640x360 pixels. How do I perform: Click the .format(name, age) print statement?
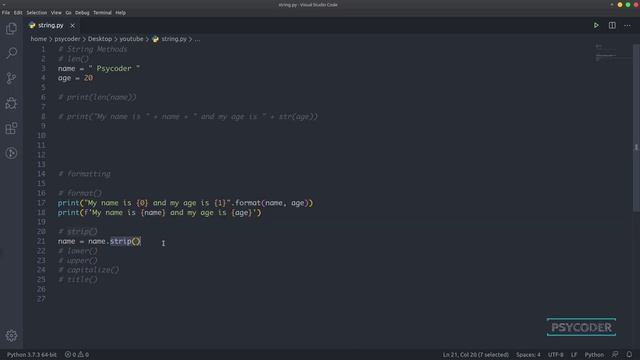coord(185,203)
